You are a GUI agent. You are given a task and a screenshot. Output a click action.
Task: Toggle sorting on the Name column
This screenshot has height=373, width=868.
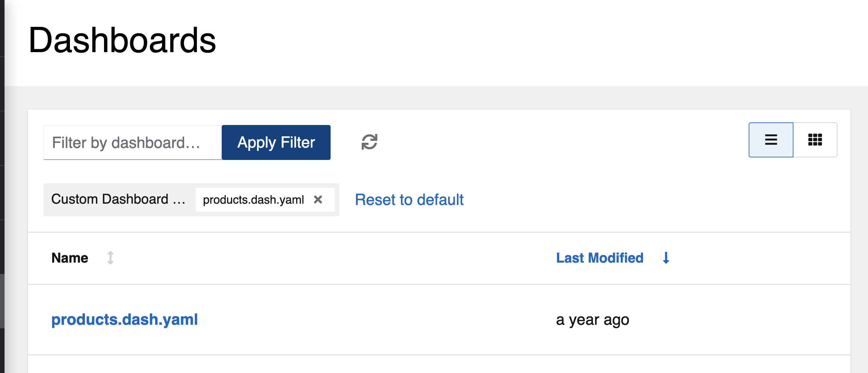tap(110, 258)
